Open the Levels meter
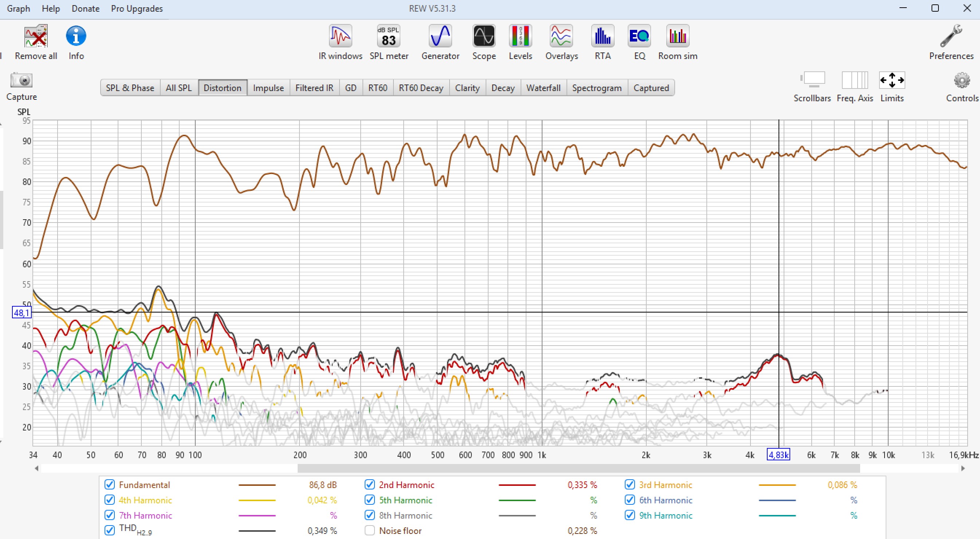The height and width of the screenshot is (539, 980). tap(520, 36)
